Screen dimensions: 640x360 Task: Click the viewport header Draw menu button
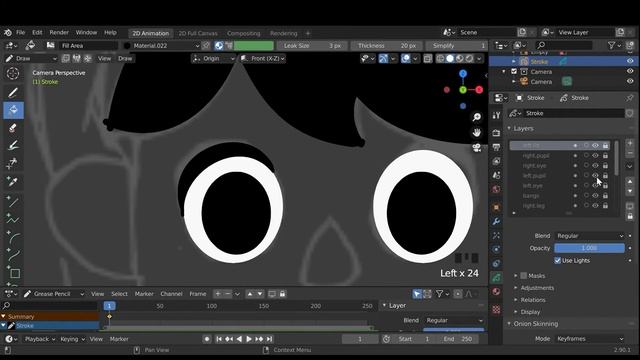coord(125,58)
